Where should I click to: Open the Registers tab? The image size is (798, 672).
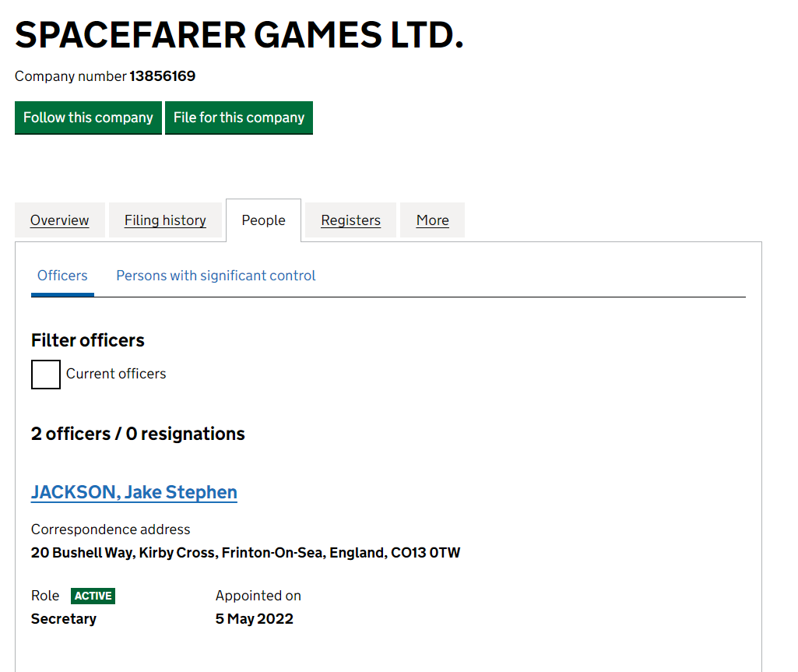coord(350,220)
